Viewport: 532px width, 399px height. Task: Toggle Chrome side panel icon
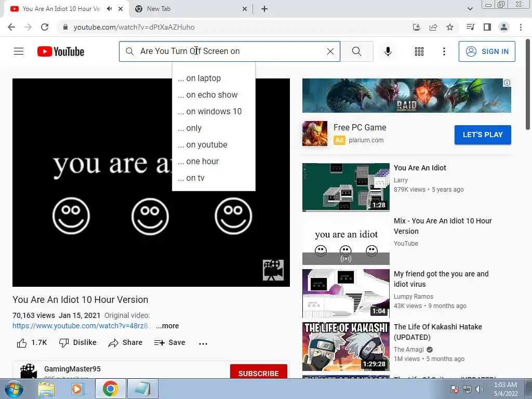coord(487,27)
